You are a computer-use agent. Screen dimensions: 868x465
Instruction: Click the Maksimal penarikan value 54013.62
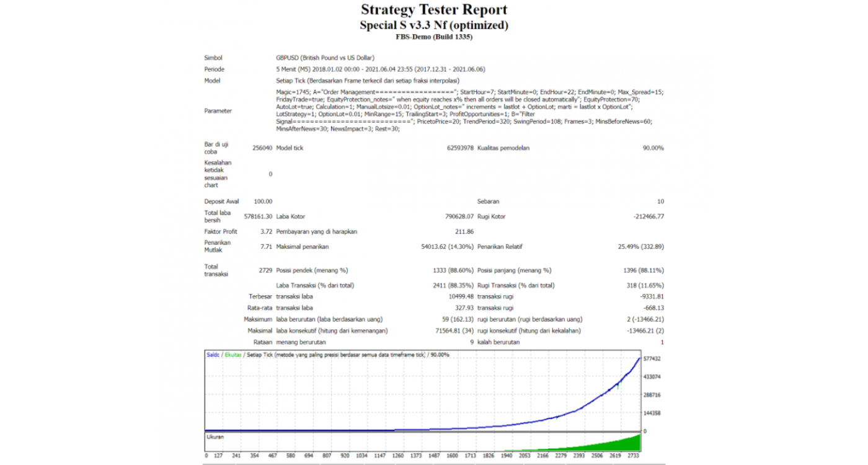[447, 247]
